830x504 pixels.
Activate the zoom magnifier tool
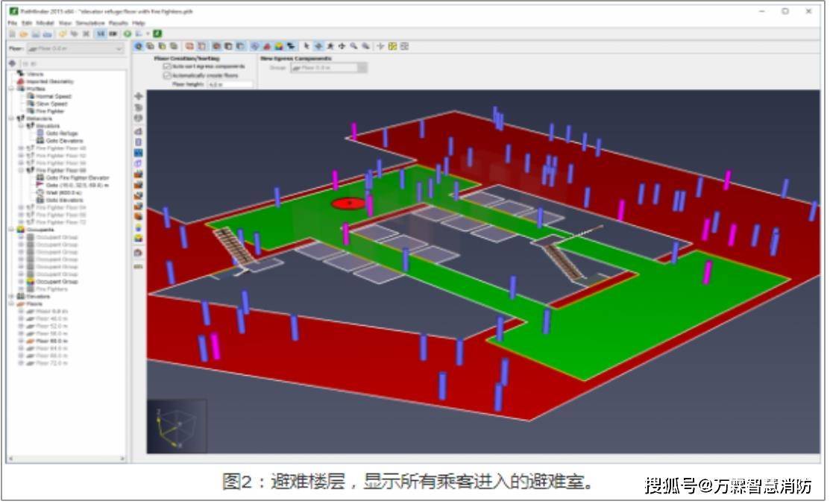354,46
